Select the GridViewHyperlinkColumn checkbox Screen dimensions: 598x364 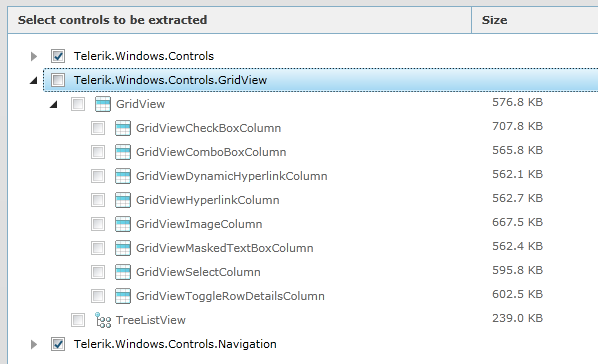98,200
